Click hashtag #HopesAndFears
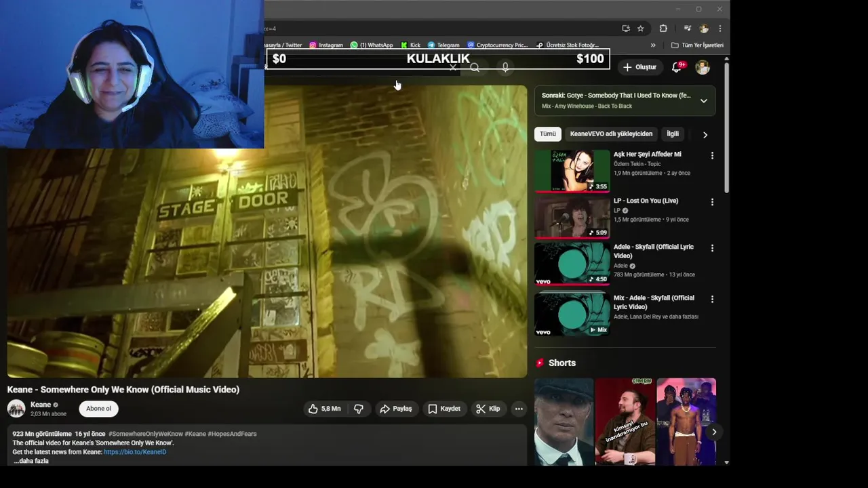868x488 pixels. click(233, 434)
